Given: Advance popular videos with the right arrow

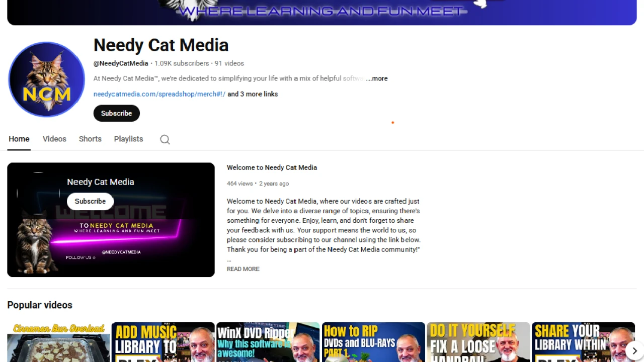Looking at the screenshot, I should 634,350.
